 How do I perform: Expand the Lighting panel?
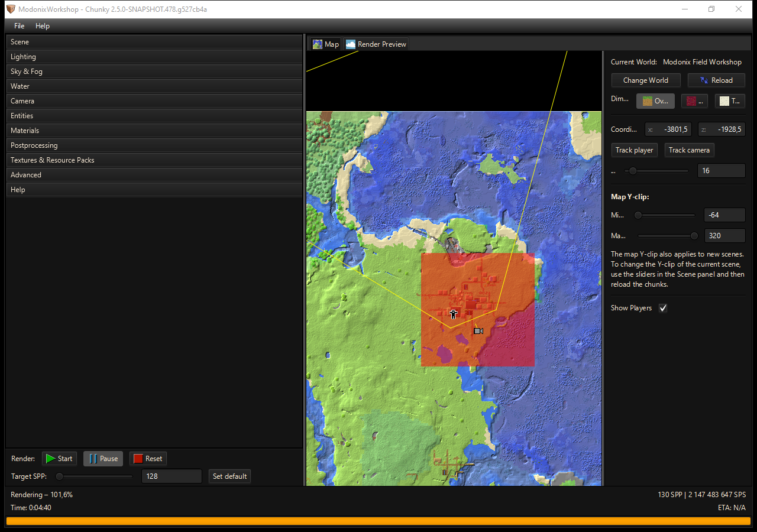tap(154, 57)
